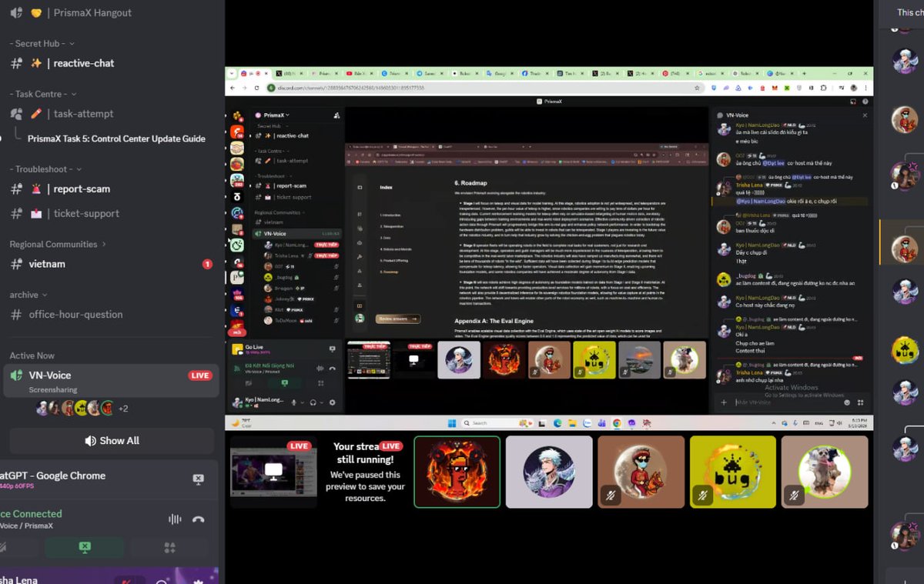Select the flaming sunglasses avatar tile
The height and width of the screenshot is (584, 924).
[x=457, y=472]
